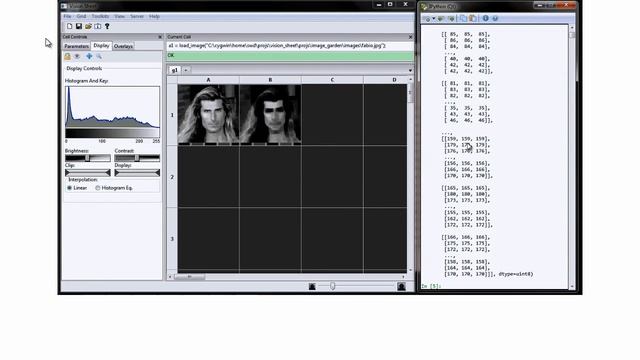Click the magnifier zoom icon in Display tab
The image size is (640, 360).
99,56
